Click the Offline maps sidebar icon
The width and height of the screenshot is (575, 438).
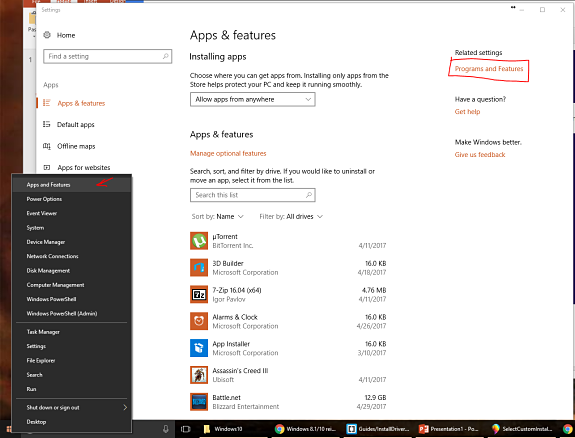point(47,146)
